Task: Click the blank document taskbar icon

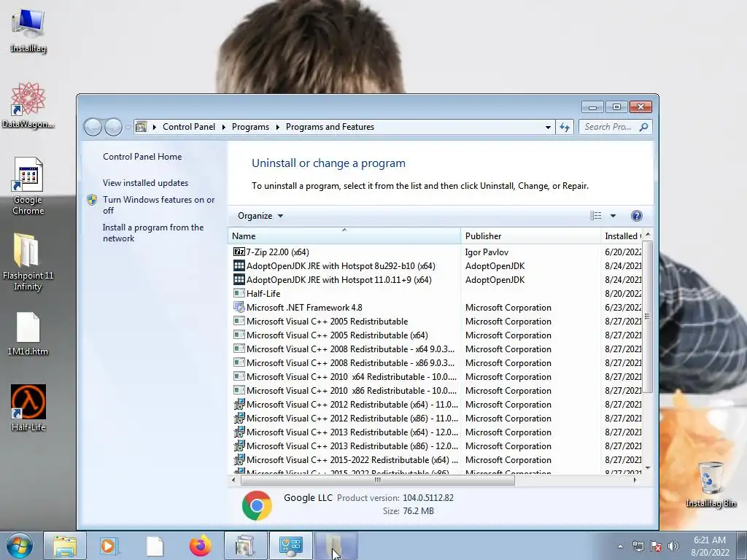Action: pos(155,545)
